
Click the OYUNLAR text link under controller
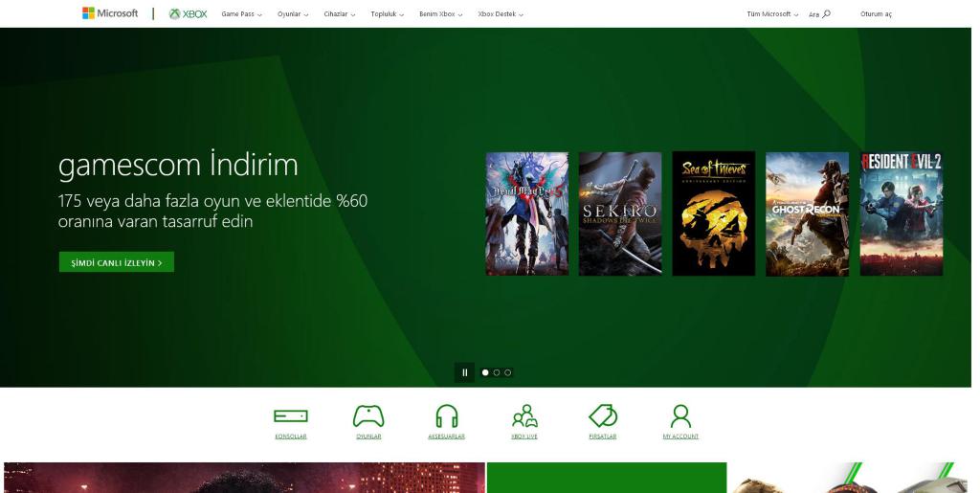pyautogui.click(x=368, y=437)
